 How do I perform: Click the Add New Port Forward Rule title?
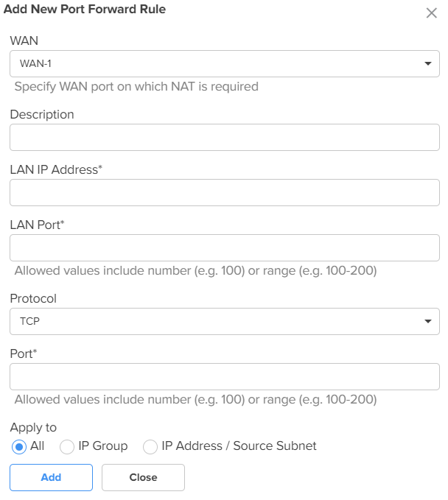(x=85, y=10)
